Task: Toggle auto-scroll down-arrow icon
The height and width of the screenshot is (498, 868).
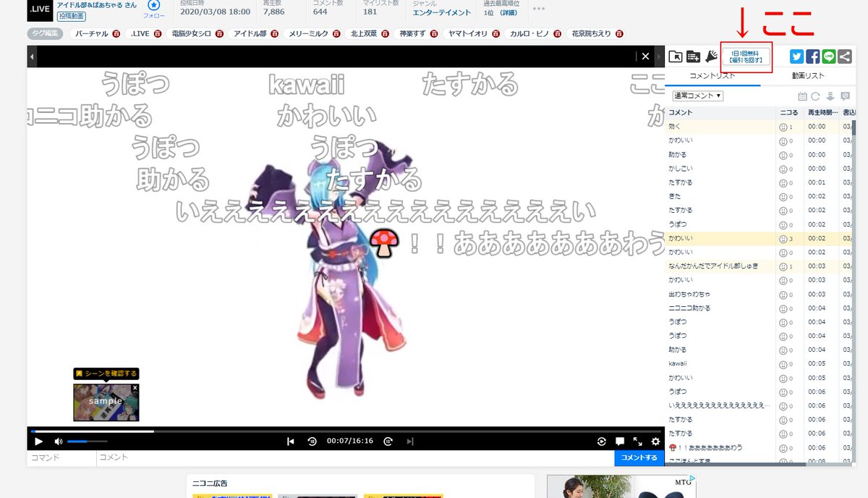Action: click(830, 96)
